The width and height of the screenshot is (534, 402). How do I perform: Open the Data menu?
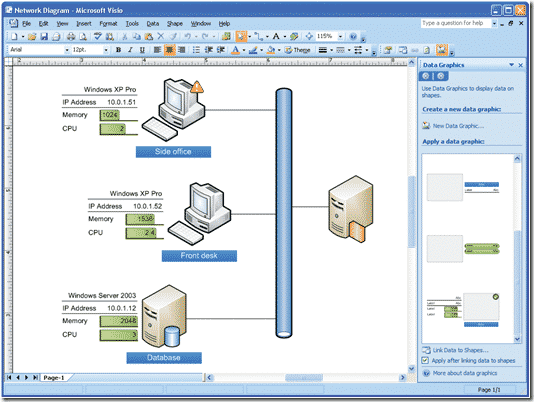point(153,24)
